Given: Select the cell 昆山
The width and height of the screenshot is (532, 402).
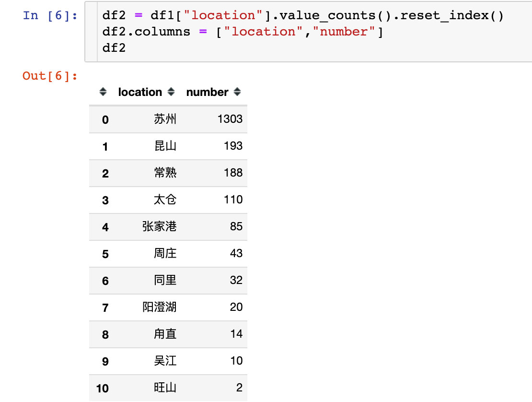Looking at the screenshot, I should (x=165, y=146).
